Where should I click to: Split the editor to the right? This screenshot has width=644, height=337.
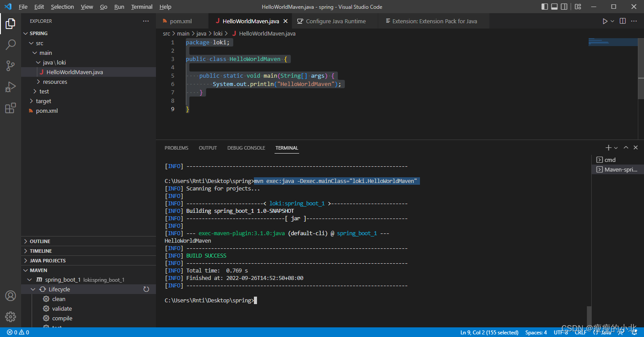622,21
